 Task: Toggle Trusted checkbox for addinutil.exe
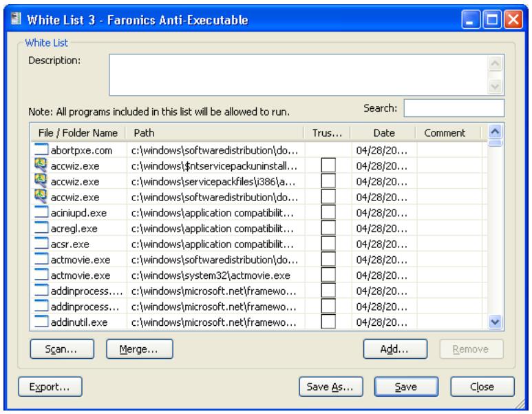click(328, 322)
